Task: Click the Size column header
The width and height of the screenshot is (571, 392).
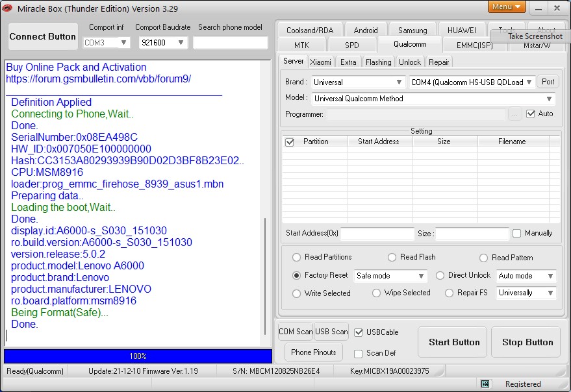Action: (x=444, y=141)
